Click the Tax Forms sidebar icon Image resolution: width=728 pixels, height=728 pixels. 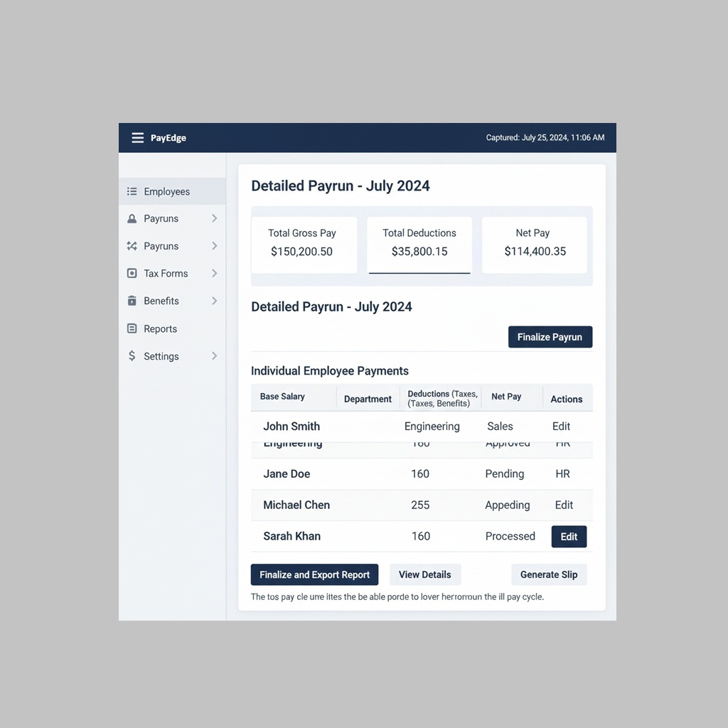pos(132,274)
